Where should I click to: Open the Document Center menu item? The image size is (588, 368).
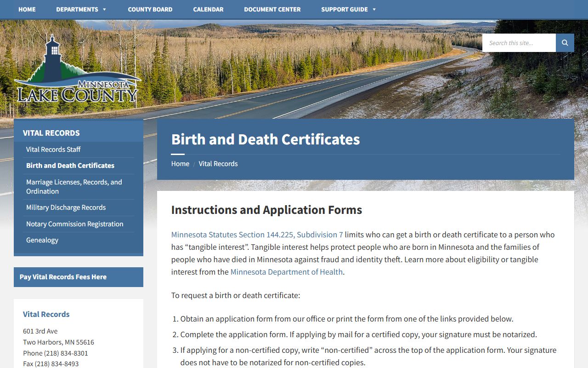coord(272,9)
